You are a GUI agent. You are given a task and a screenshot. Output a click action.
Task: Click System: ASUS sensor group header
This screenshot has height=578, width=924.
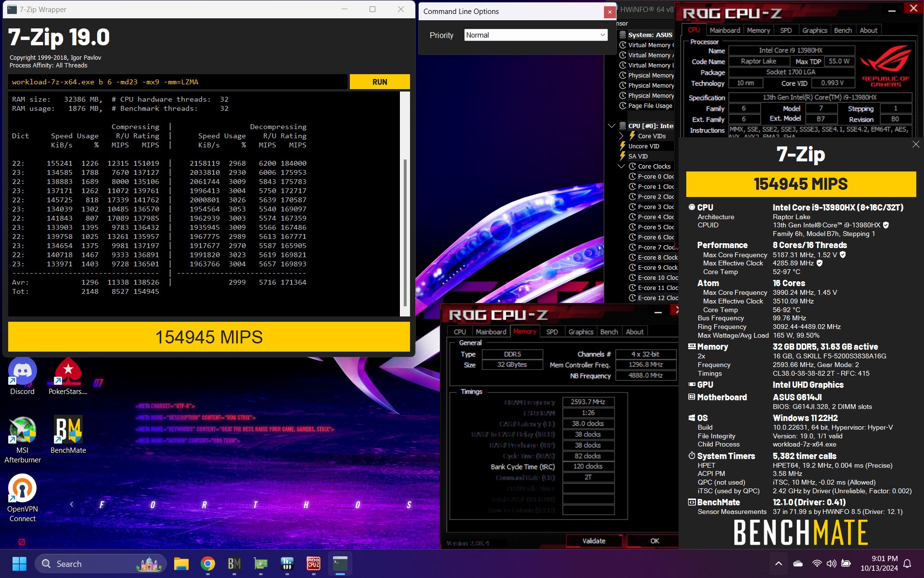pyautogui.click(x=646, y=35)
